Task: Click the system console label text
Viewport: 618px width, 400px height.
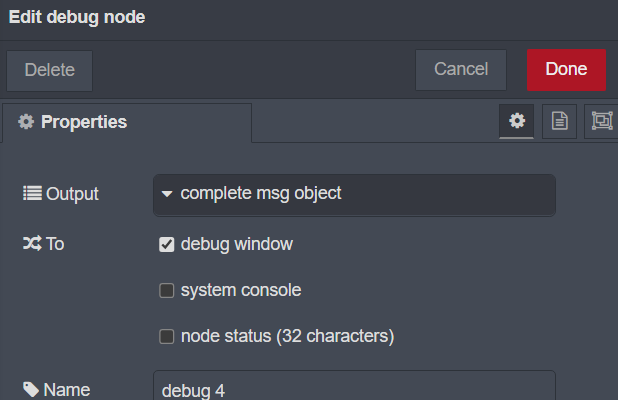Action: click(x=241, y=290)
